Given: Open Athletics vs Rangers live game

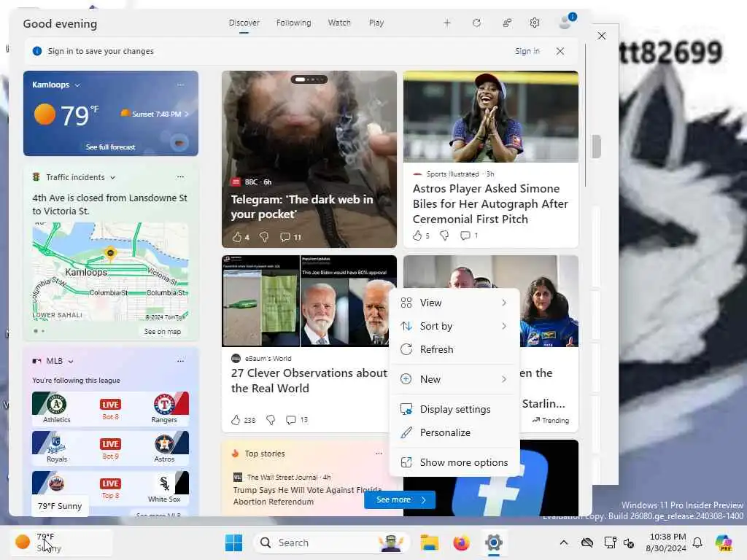Looking at the screenshot, I should point(110,408).
